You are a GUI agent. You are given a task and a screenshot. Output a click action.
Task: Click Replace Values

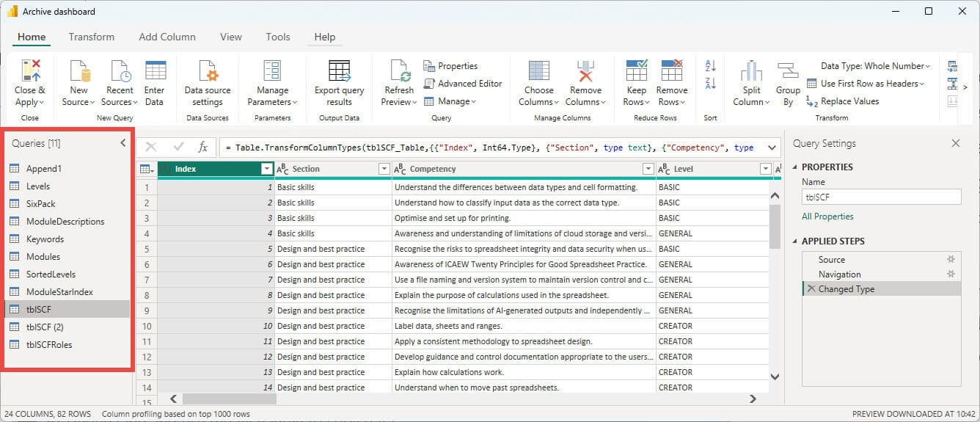pyautogui.click(x=843, y=101)
